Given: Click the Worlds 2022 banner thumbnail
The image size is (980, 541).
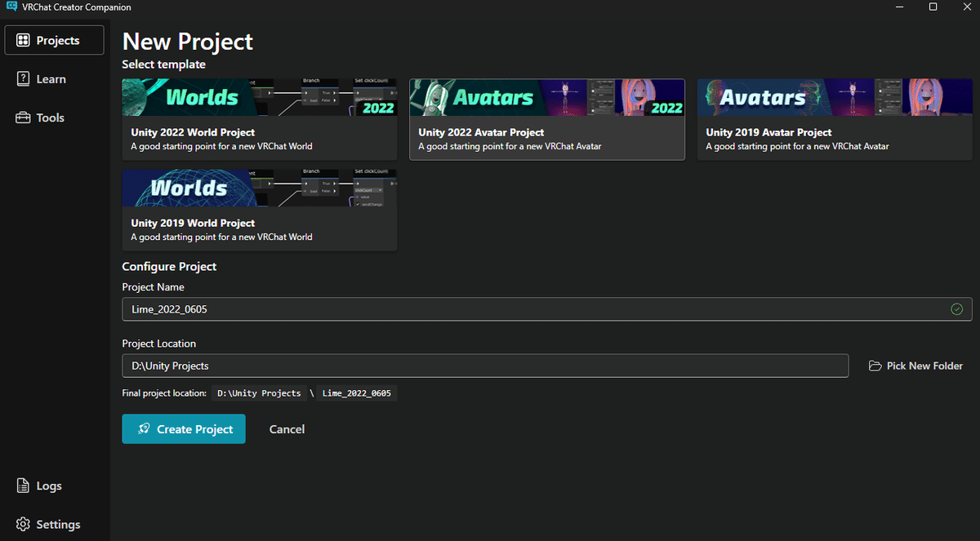Looking at the screenshot, I should tap(260, 98).
